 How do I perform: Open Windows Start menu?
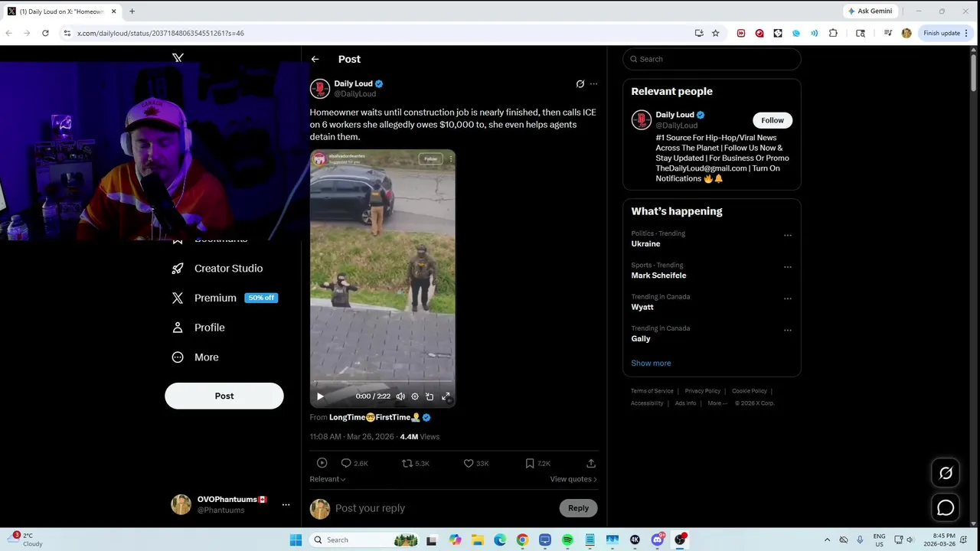click(x=296, y=540)
